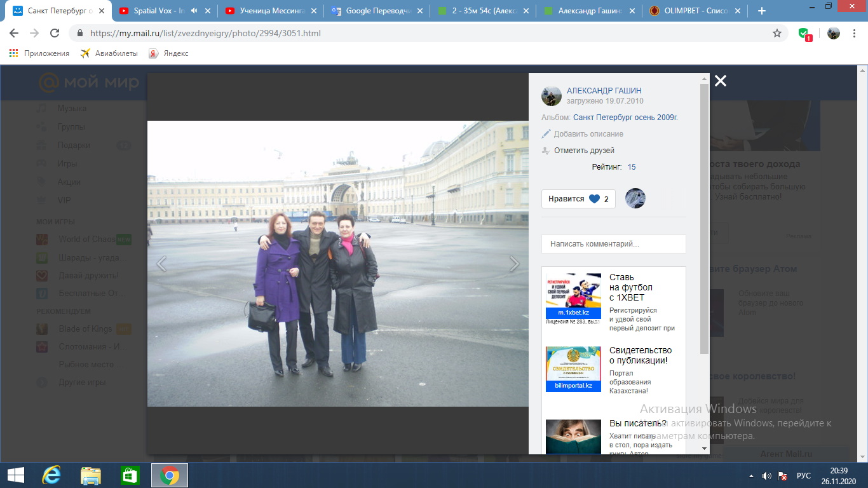
Task: Show the previous photo with the left arrow
Action: (161, 264)
